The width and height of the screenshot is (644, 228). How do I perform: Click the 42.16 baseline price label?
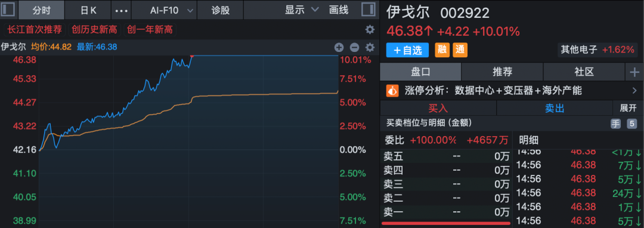(25, 150)
